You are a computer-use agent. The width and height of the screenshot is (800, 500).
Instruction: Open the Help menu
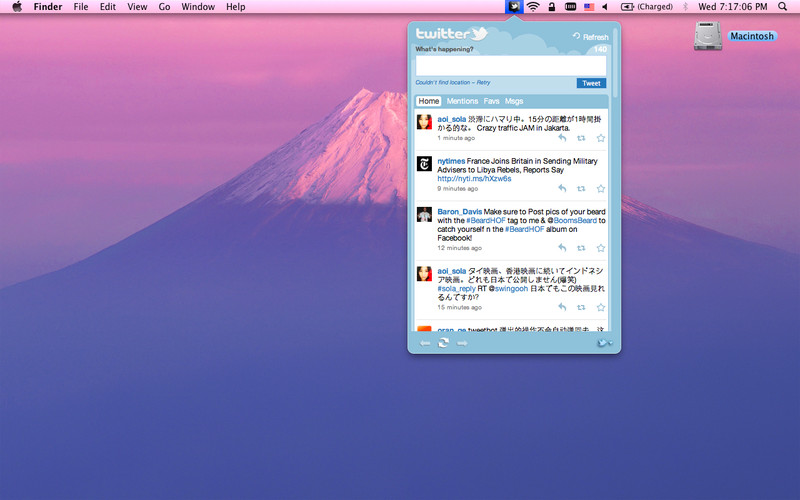click(x=236, y=7)
